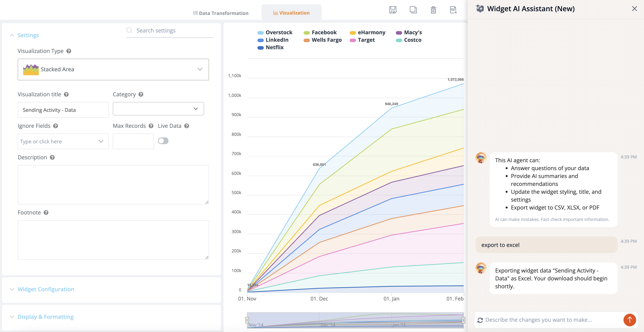Open the Stacked Area visualization type dropdown
The height and width of the screenshot is (332, 644).
pos(113,69)
